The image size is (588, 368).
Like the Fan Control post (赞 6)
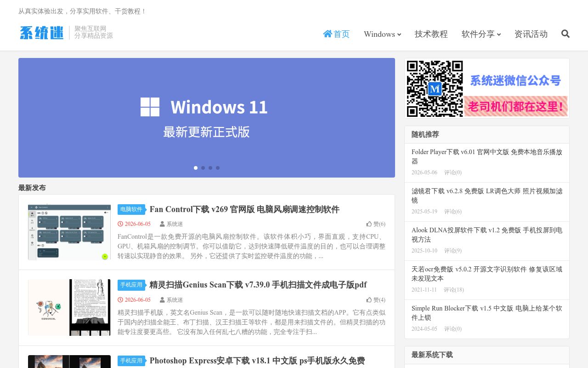[376, 224]
